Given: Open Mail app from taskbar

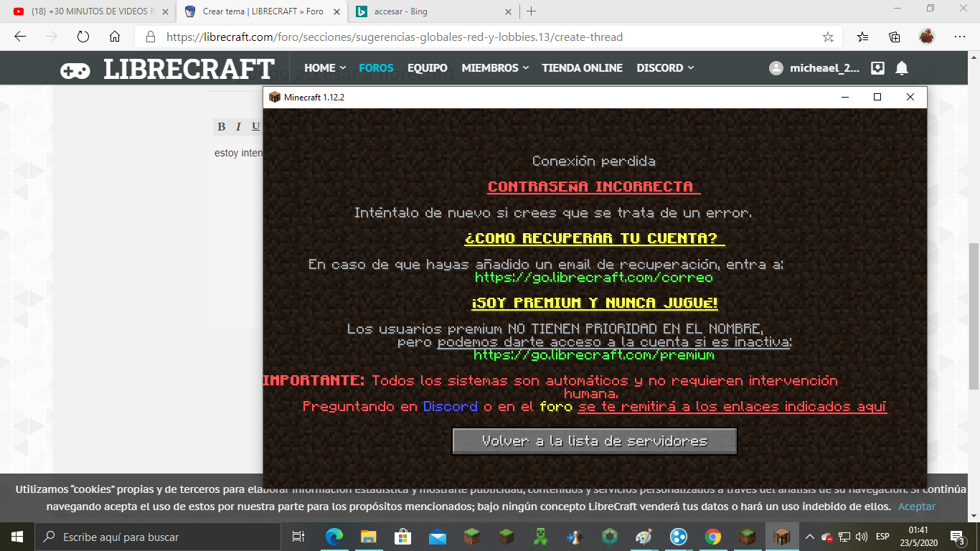Looking at the screenshot, I should point(438,537).
